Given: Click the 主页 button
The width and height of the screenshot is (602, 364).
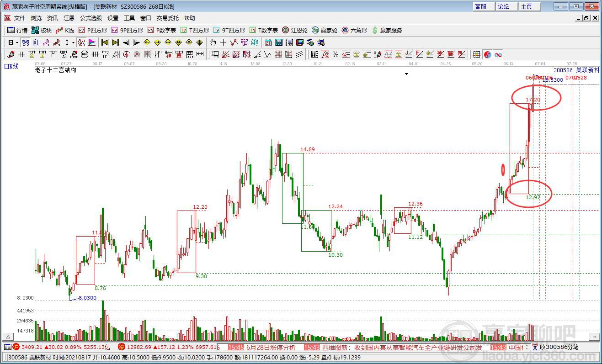Looking at the screenshot, I should click(x=530, y=6).
